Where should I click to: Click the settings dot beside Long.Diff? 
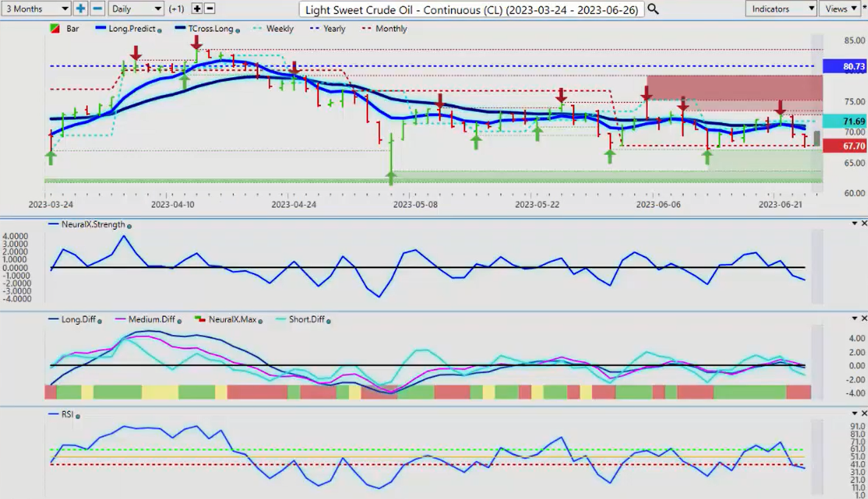(100, 320)
